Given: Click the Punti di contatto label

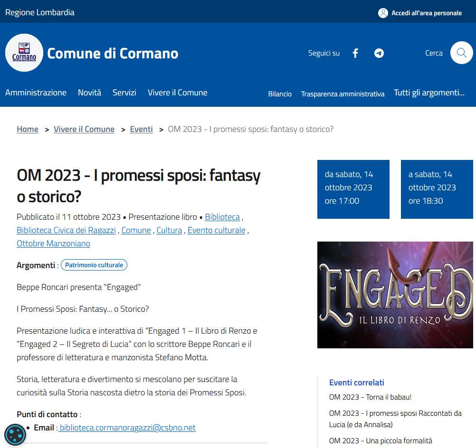Looking at the screenshot, I should point(47,414).
